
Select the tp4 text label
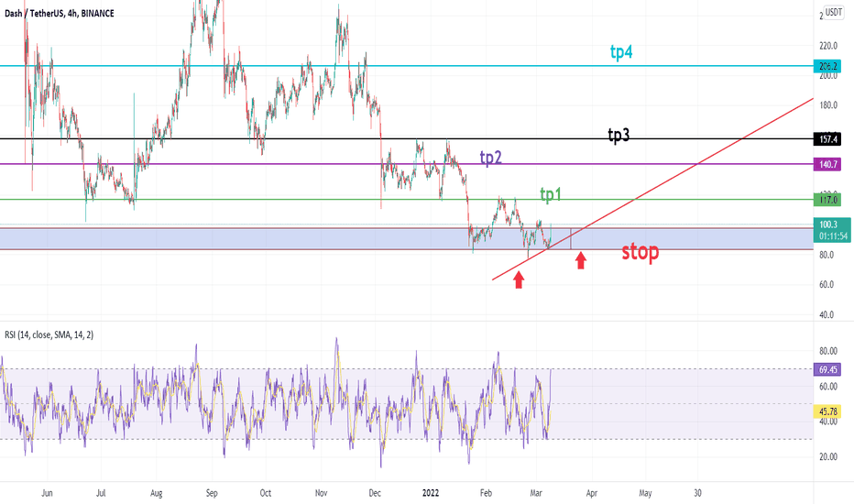pyautogui.click(x=621, y=52)
